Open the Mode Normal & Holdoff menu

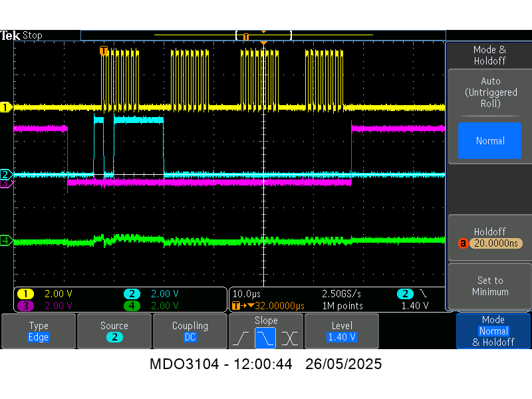[493, 331]
